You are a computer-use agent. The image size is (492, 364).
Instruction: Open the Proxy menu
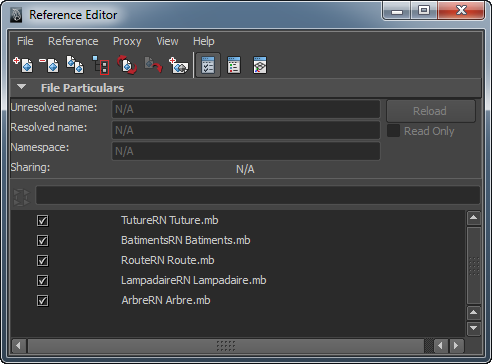(x=127, y=41)
